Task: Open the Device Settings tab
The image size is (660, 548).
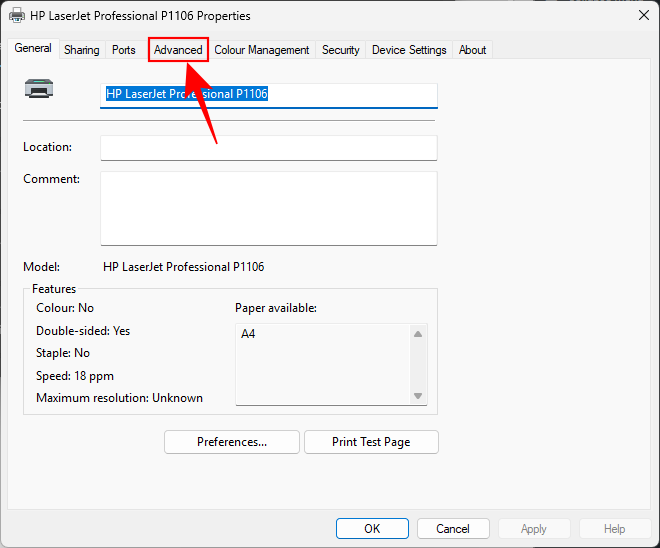Action: pos(409,50)
